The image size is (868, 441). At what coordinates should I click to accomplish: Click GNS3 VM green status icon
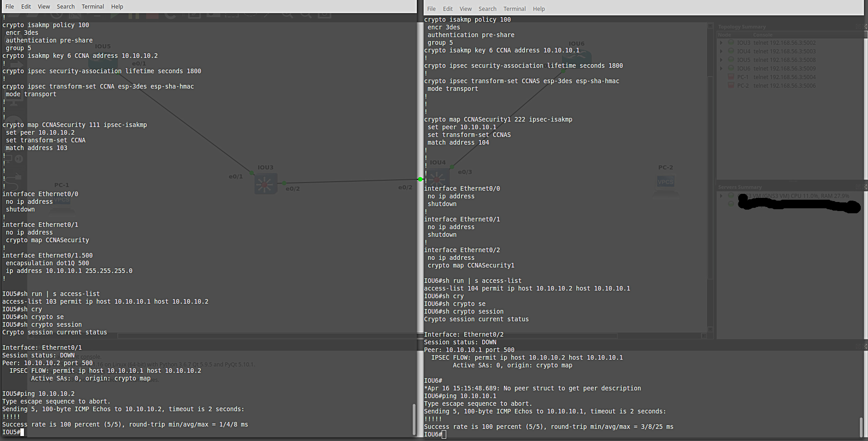point(731,196)
